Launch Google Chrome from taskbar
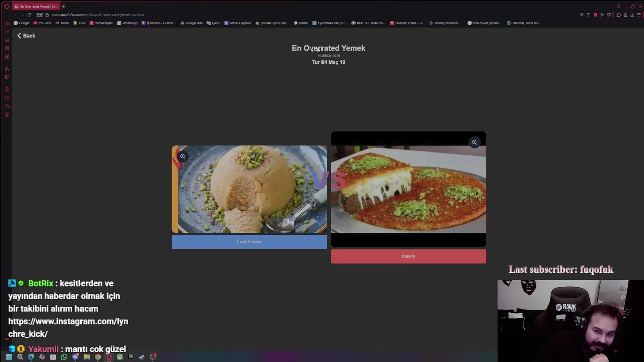Viewport: 644px width, 362px height. [x=98, y=357]
